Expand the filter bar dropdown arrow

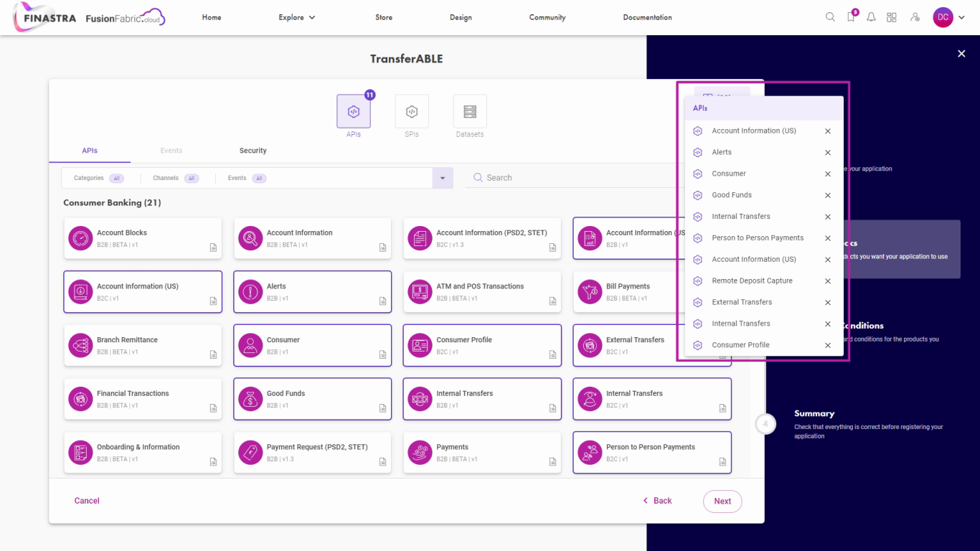point(443,178)
